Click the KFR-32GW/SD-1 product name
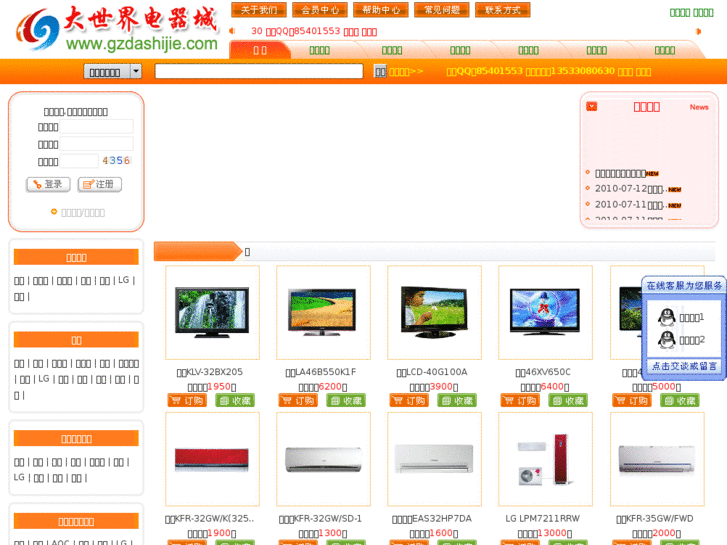This screenshot has height=545, width=727. (320, 519)
